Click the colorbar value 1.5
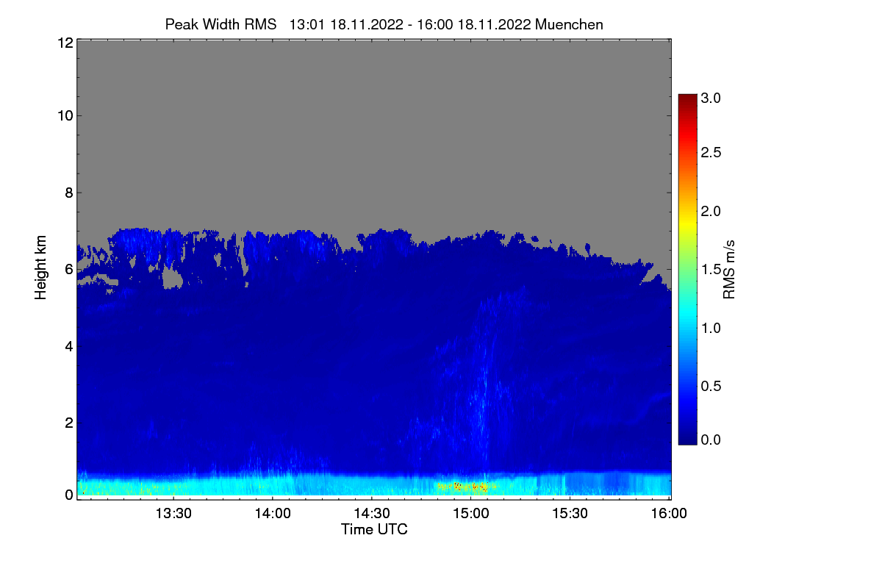882x588 pixels. pyautogui.click(x=711, y=270)
